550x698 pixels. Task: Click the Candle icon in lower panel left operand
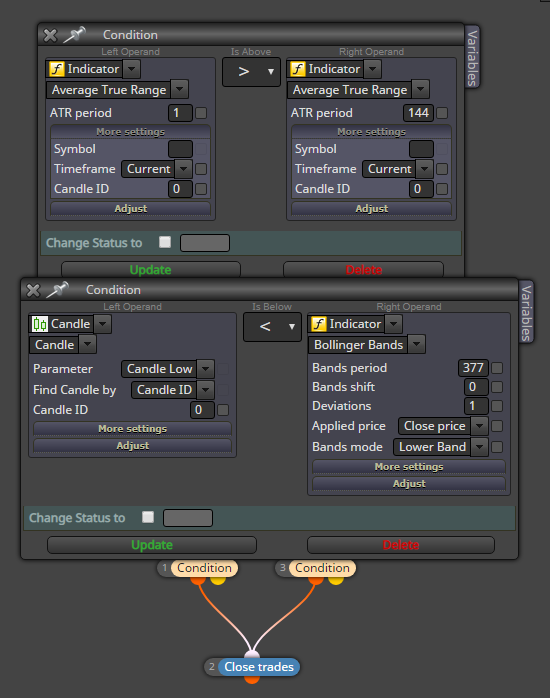(x=40, y=324)
